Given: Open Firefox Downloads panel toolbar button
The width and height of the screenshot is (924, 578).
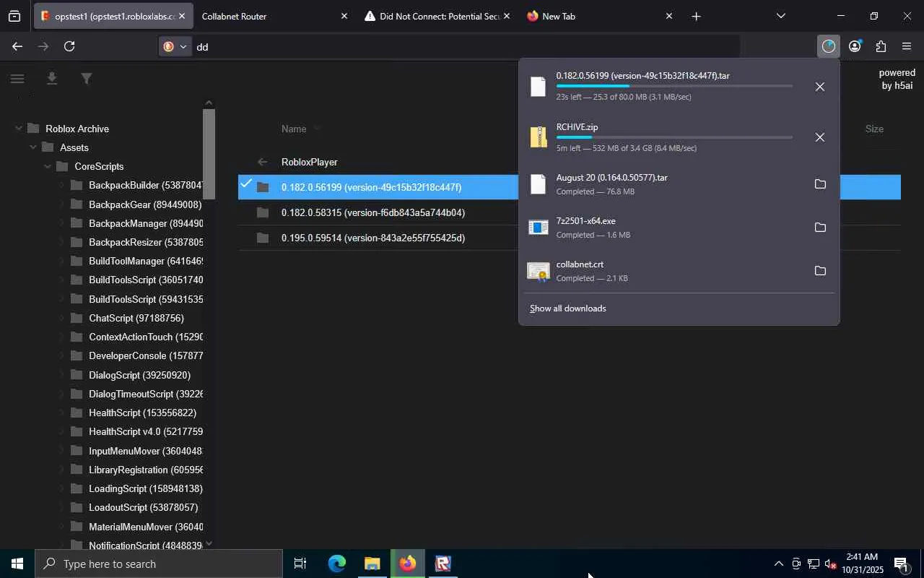Looking at the screenshot, I should pos(828,46).
